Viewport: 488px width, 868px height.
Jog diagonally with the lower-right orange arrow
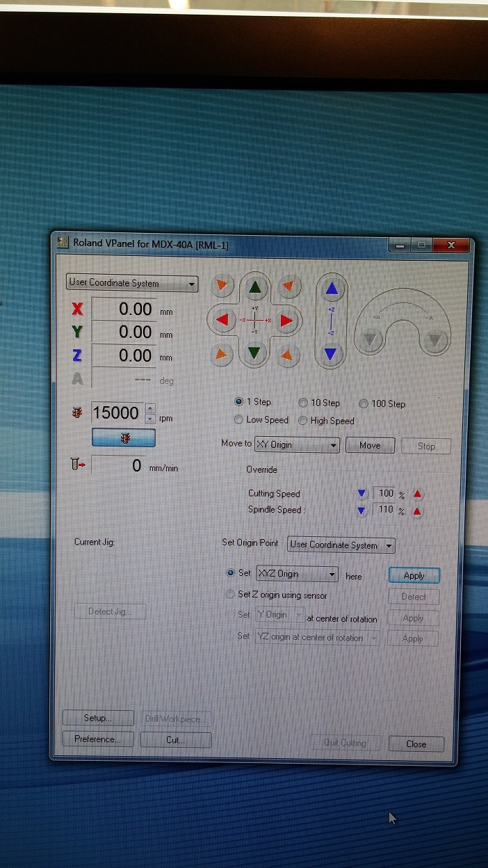[x=287, y=355]
